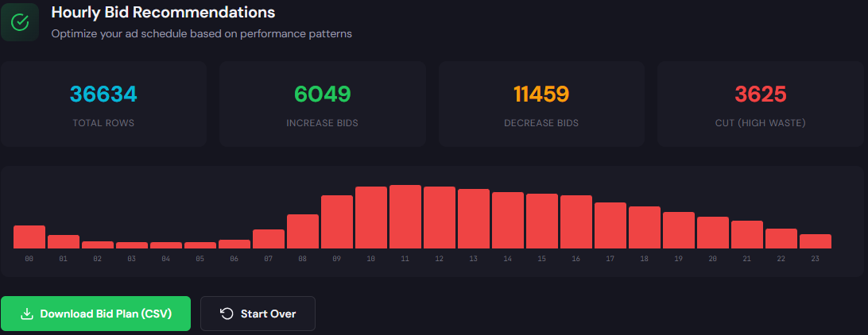Open the Decrease Bids 11459 card

[x=541, y=105]
